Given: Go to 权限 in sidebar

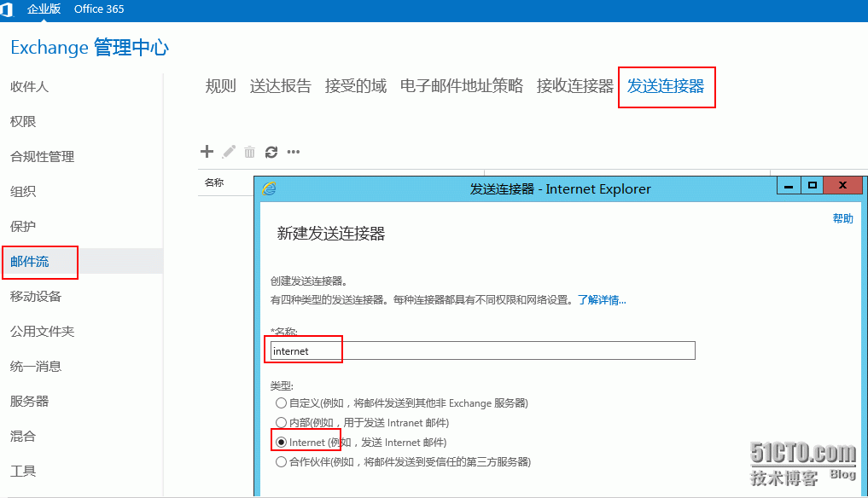Looking at the screenshot, I should [23, 122].
